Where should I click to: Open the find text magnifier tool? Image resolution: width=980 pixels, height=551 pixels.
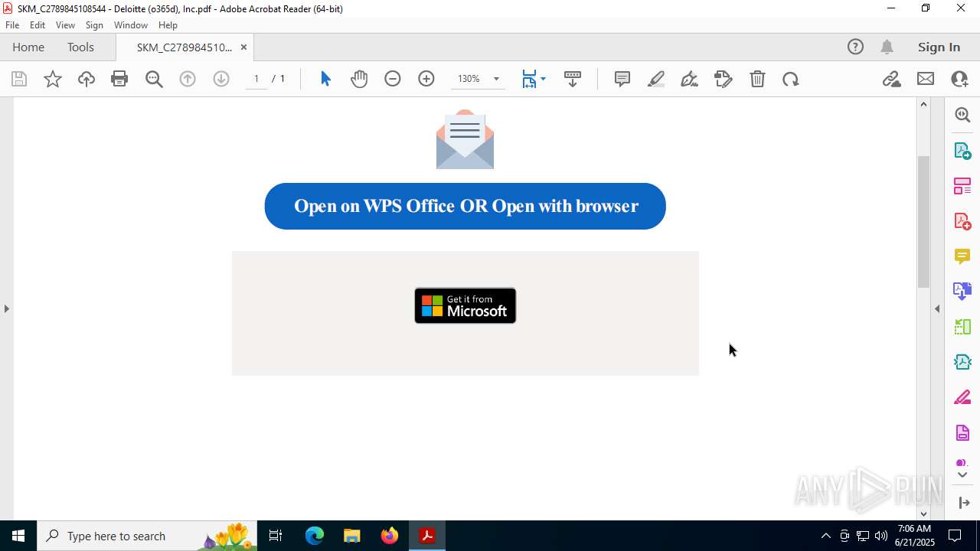[154, 79]
